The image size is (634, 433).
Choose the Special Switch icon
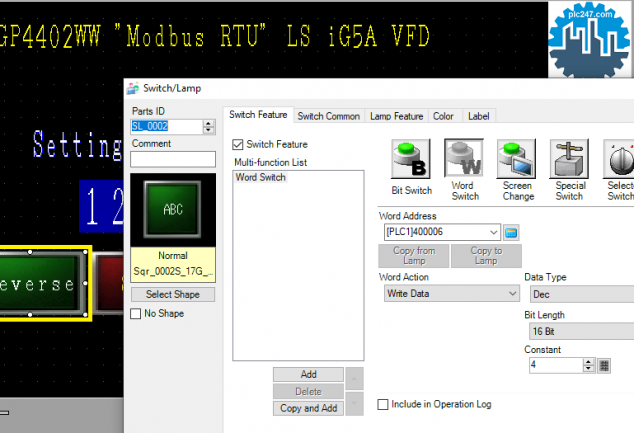(x=569, y=158)
